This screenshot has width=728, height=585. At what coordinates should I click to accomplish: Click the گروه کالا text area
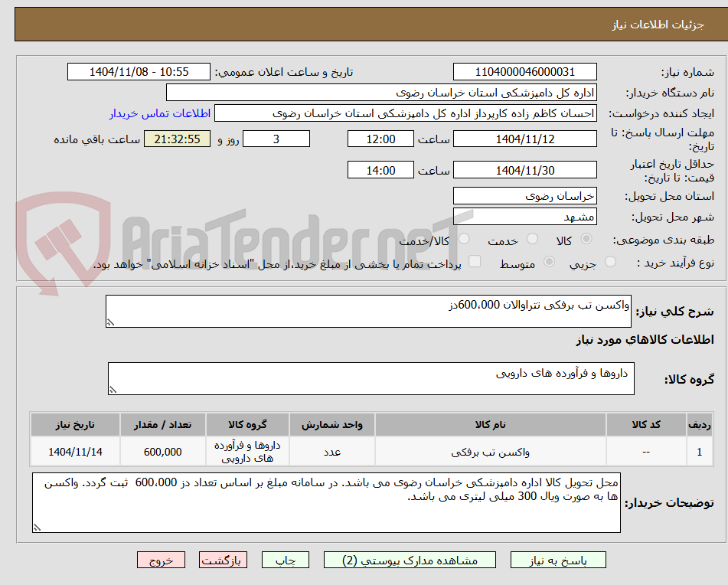[371, 379]
